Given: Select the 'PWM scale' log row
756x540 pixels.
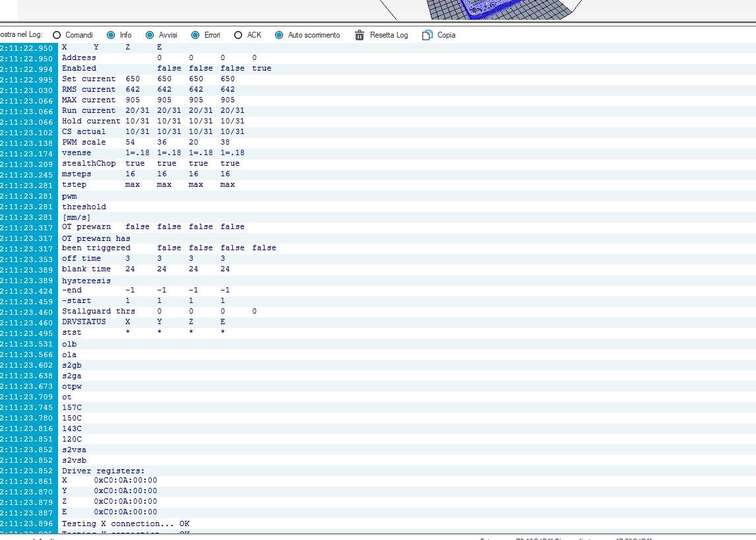Looking at the screenshot, I should (84, 142).
